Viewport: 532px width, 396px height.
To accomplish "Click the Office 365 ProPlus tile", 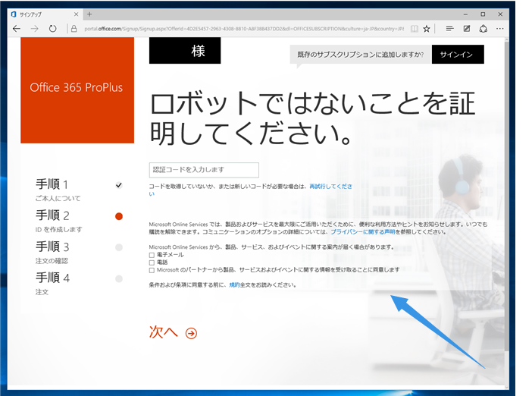I will 77,90.
